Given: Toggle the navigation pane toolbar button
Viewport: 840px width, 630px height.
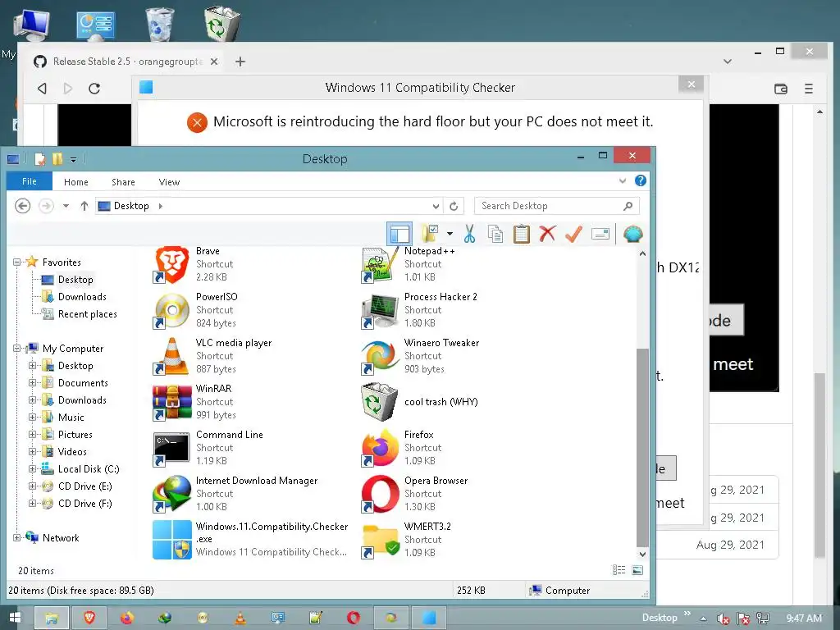Looking at the screenshot, I should tap(399, 234).
